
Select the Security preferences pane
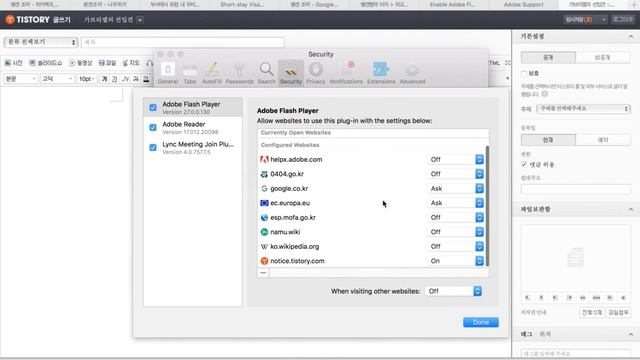(x=291, y=73)
